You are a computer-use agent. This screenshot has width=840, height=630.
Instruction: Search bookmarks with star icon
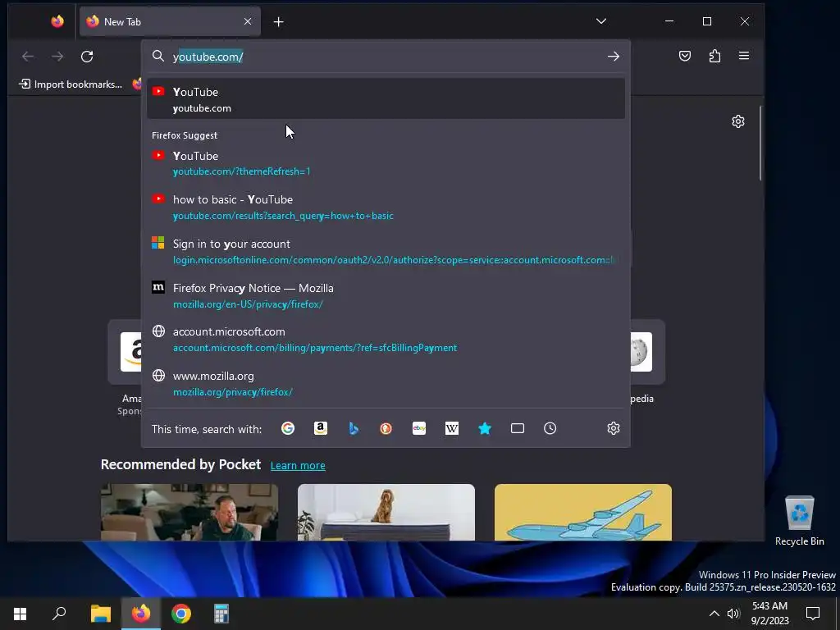point(485,428)
